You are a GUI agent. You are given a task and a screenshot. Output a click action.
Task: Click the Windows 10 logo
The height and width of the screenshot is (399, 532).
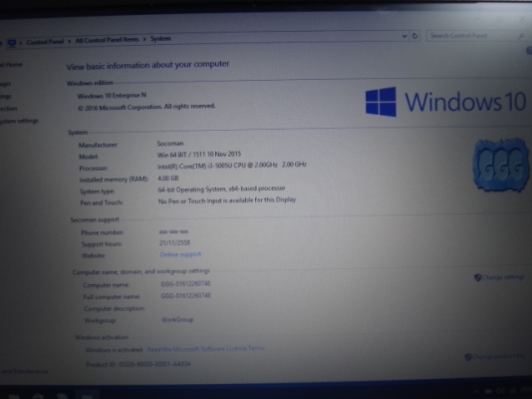tap(445, 102)
